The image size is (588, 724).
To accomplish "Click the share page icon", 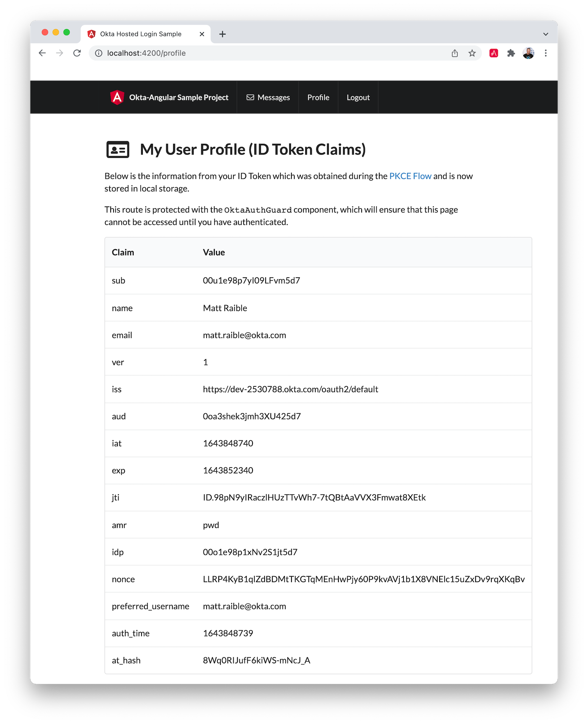I will [455, 53].
